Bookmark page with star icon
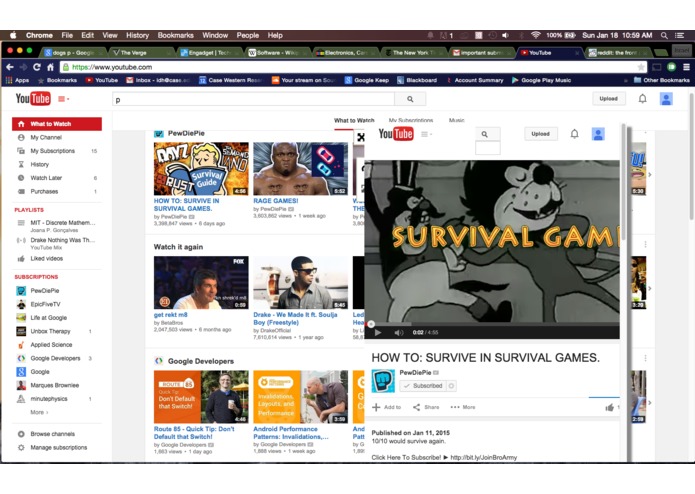Screen dimensions: 695x494 point(641,67)
